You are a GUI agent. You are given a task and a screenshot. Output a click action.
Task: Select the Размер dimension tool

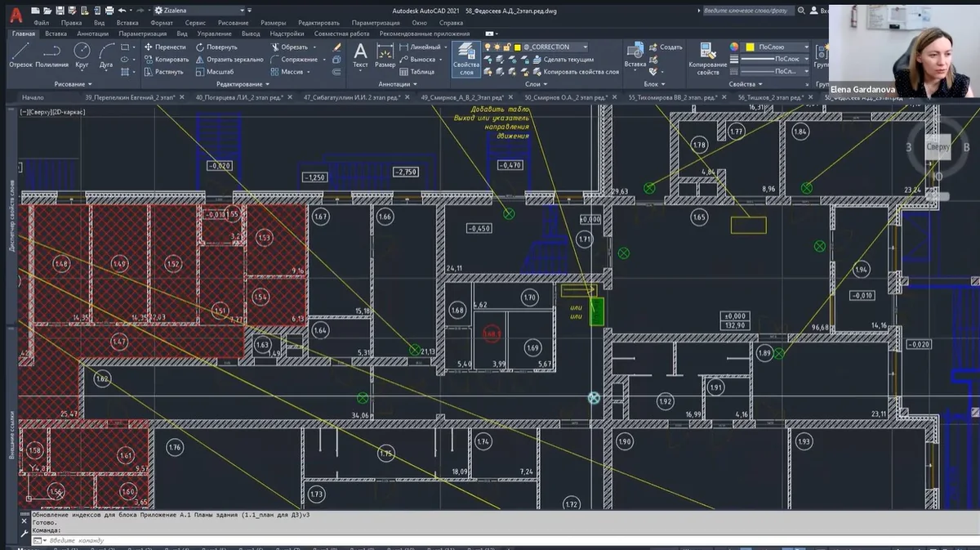(x=385, y=55)
